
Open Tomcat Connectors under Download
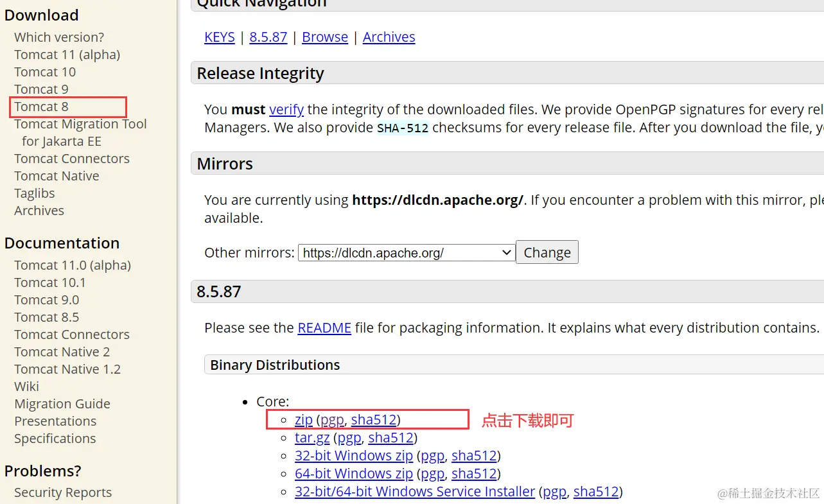(x=72, y=159)
